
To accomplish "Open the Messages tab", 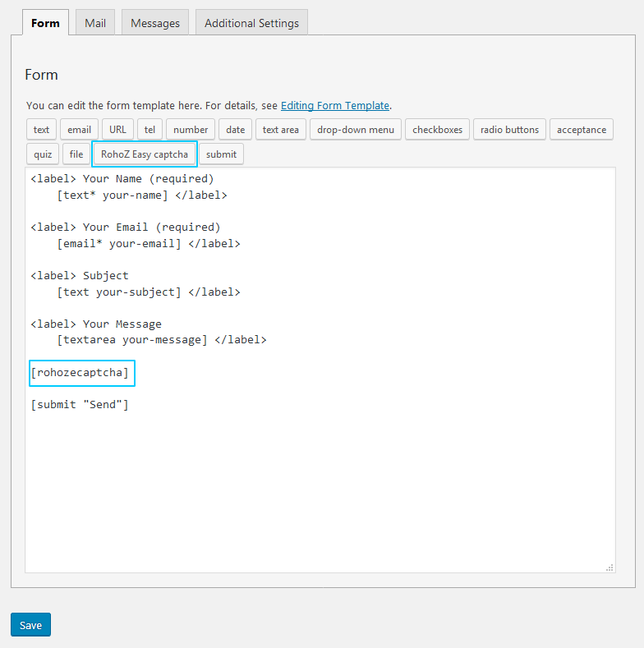I will (155, 23).
